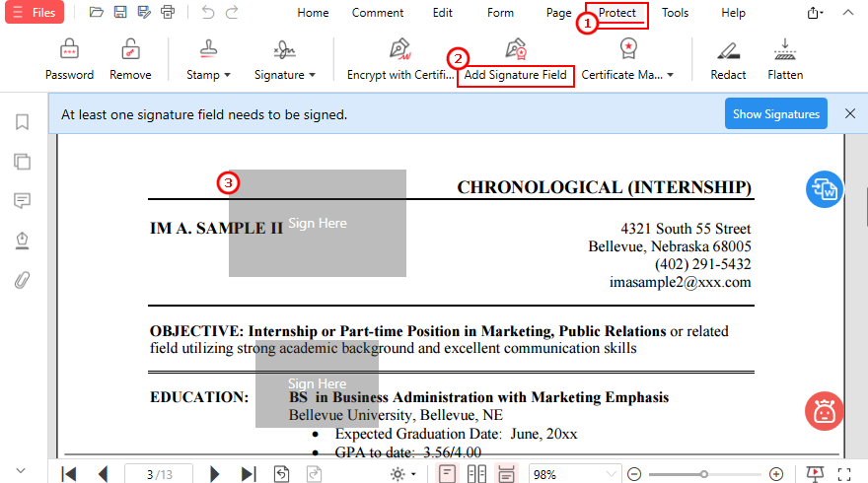Click the Open folder icon
The width and height of the screenshot is (868, 483).
click(97, 12)
